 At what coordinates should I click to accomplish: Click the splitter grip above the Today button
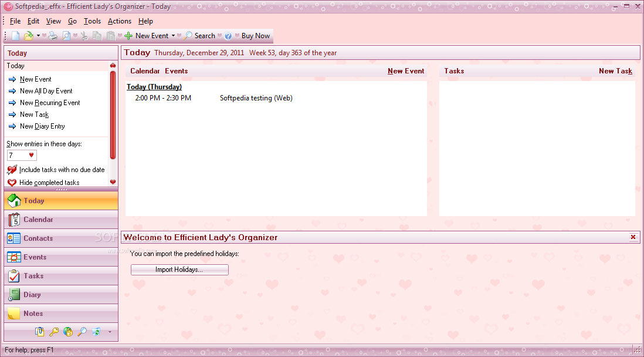pyautogui.click(x=61, y=189)
